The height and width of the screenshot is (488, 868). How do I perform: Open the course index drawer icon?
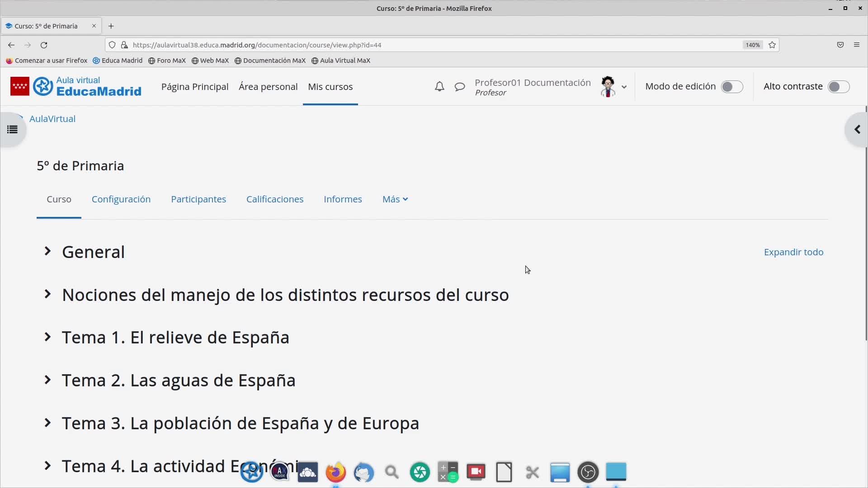pyautogui.click(x=12, y=130)
